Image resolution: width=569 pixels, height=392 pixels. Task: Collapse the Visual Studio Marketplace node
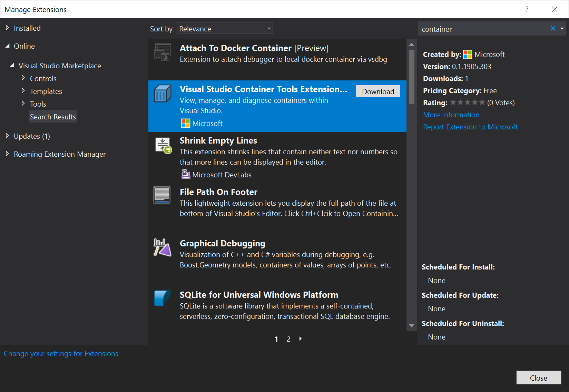(12, 65)
